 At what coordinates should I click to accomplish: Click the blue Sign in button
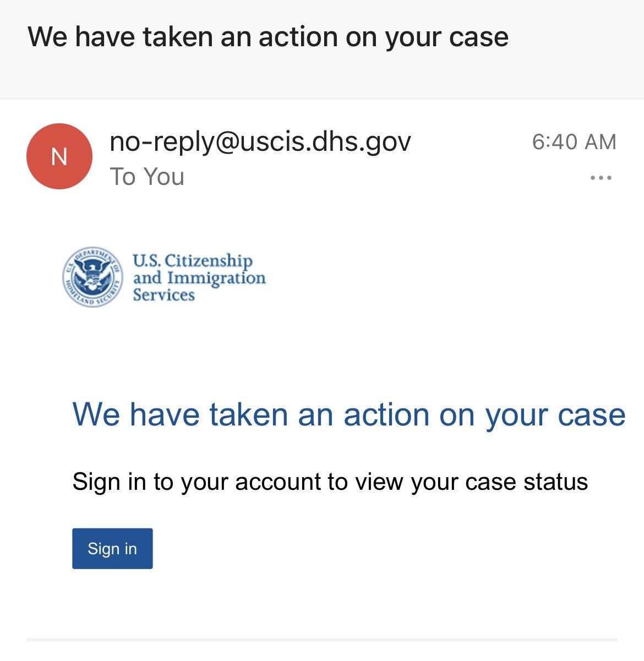tap(112, 548)
